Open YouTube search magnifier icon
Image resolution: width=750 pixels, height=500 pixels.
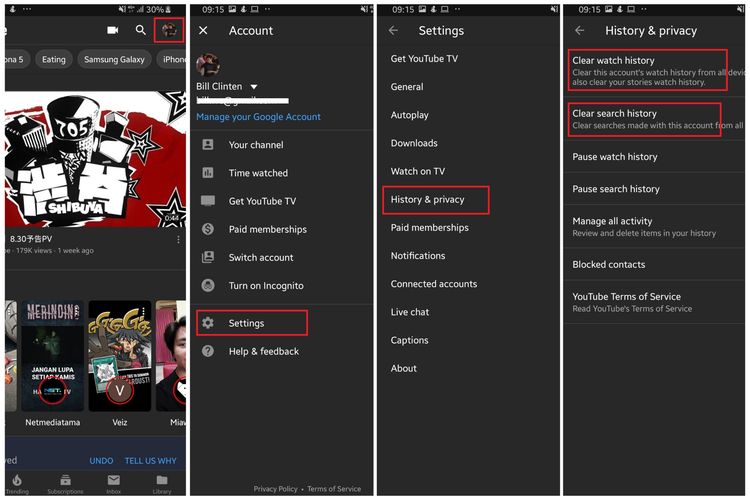(140, 30)
